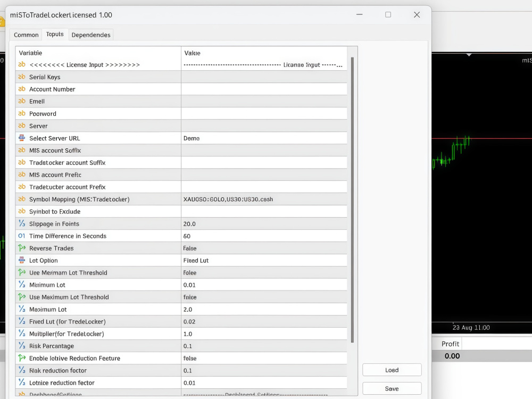Click the string icon beside Server row

[22, 126]
